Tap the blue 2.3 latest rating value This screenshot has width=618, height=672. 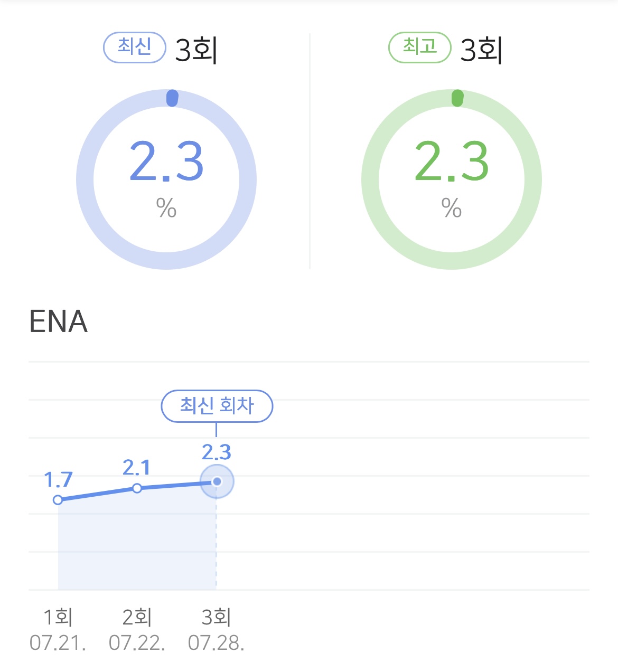click(x=166, y=162)
